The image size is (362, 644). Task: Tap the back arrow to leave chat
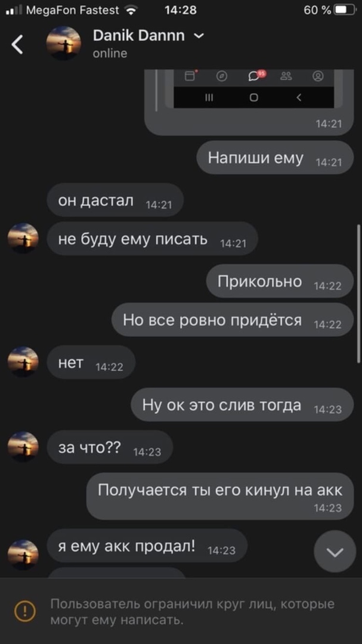click(x=17, y=44)
